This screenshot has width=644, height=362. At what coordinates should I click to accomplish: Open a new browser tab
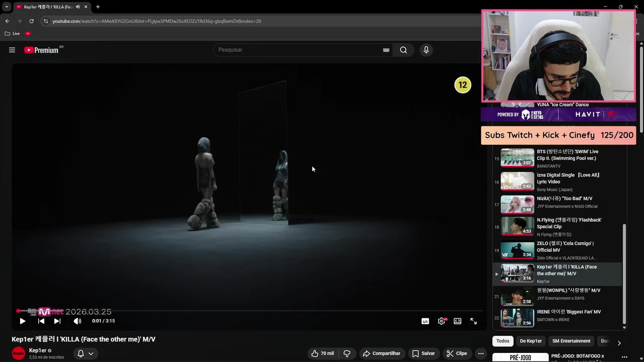click(x=98, y=7)
